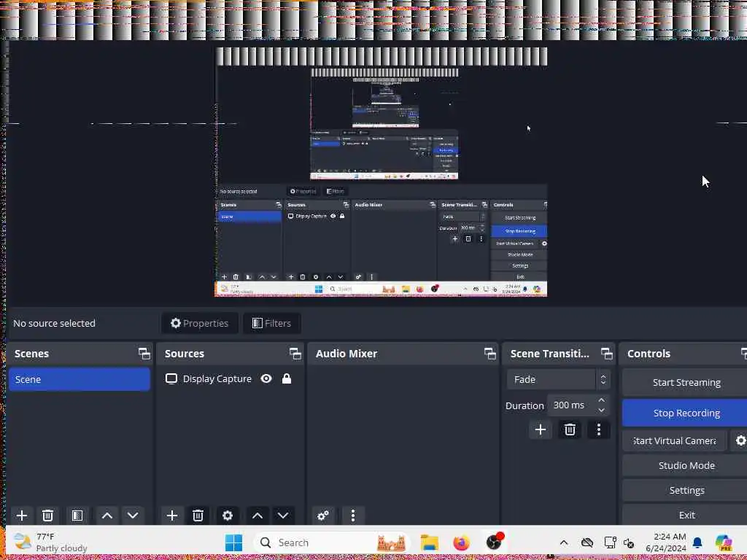Screen dimensions: 747x560
Task: Increase the transition duration
Action: tap(602, 400)
